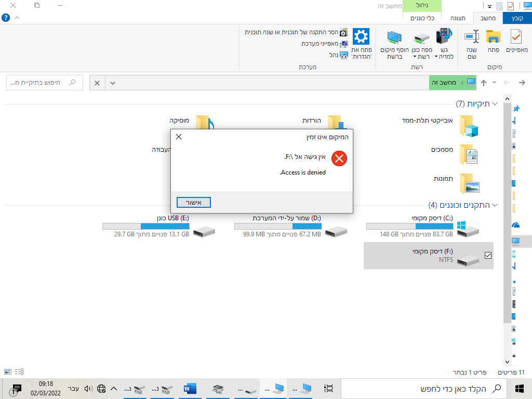Click the Up arrow navigation button
Screen dimensions: 532x399
484,83
